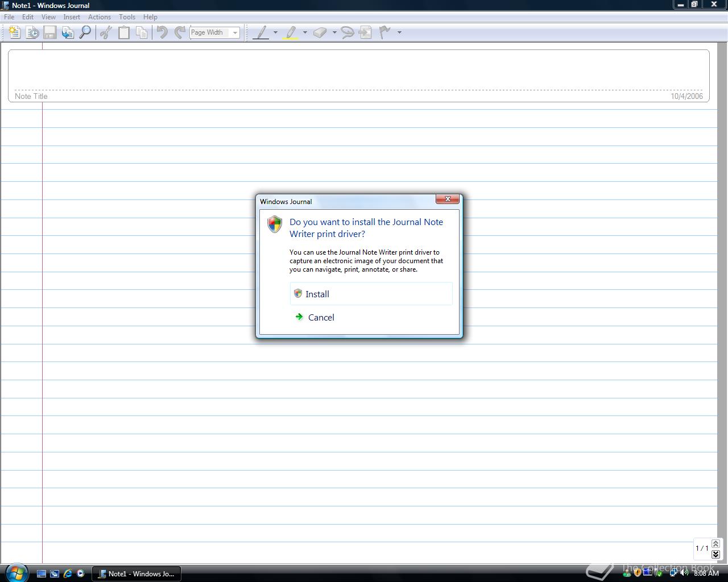
Task: Click Show Desktop quick launch icon
Action: point(42,573)
